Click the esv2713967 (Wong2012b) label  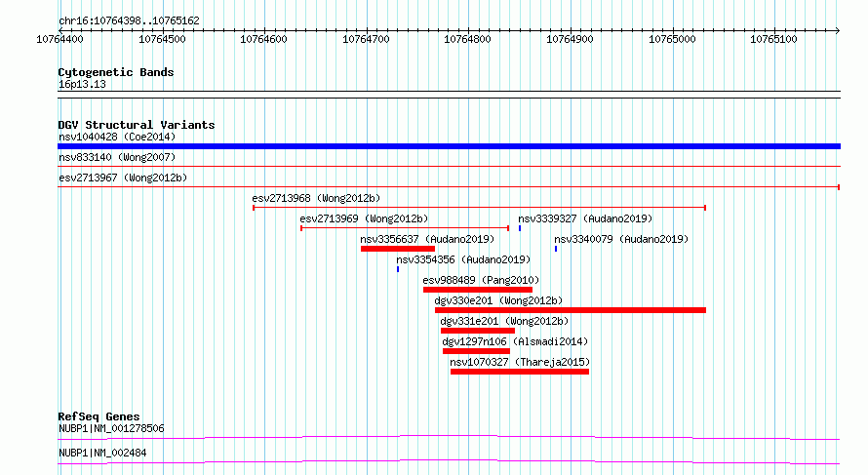(123, 178)
